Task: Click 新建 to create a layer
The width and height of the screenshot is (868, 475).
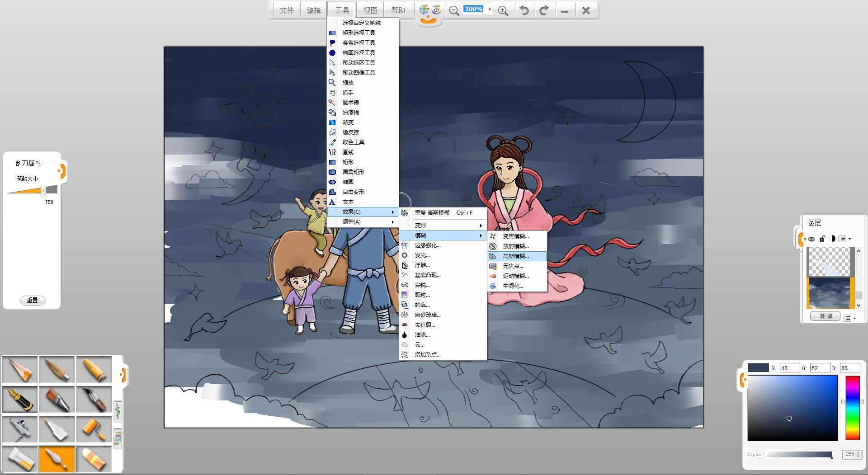Action: 826,316
